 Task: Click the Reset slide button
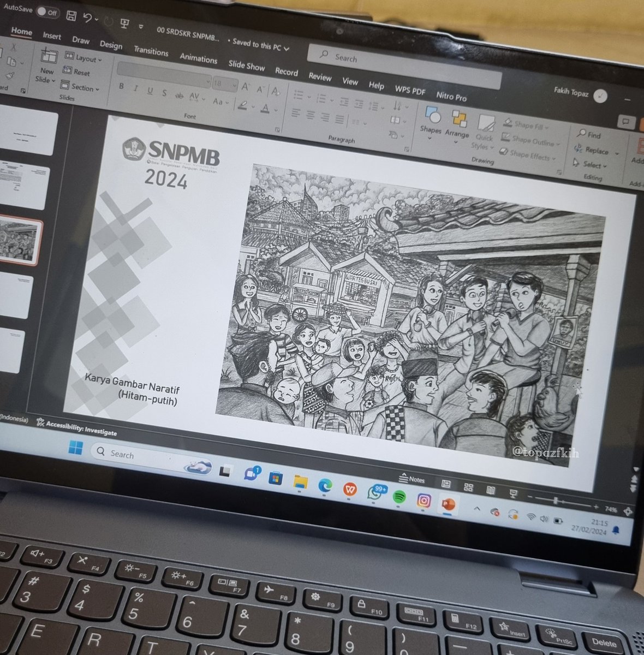point(76,72)
